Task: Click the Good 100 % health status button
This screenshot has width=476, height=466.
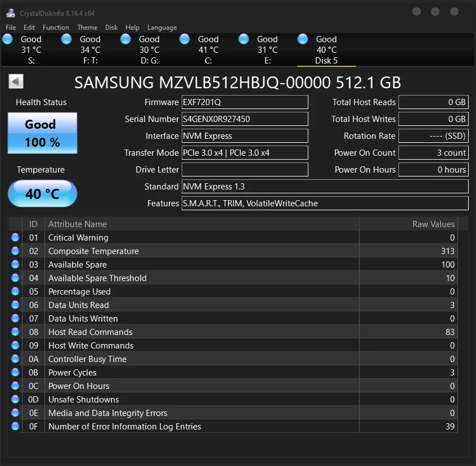Action: pos(42,133)
